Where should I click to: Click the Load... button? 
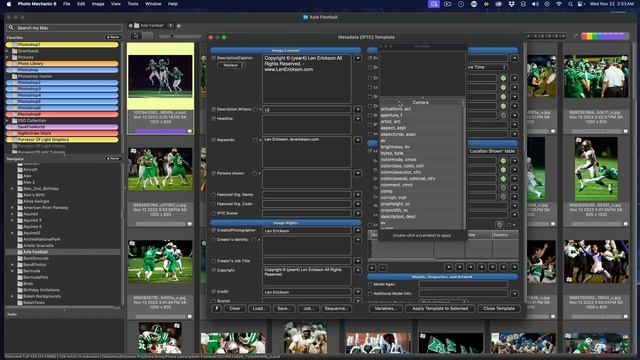click(259, 309)
